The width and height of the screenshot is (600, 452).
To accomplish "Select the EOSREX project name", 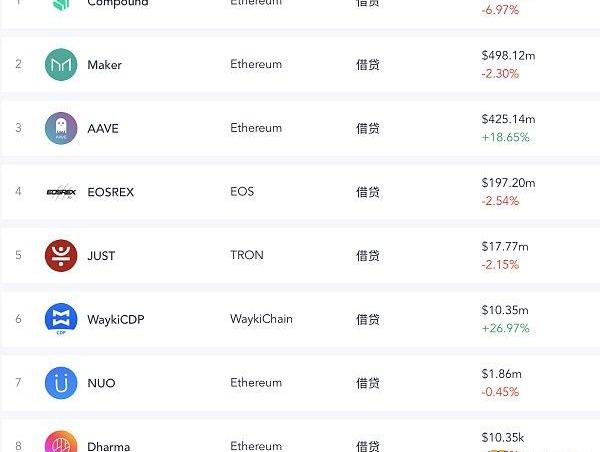I will click(110, 192).
